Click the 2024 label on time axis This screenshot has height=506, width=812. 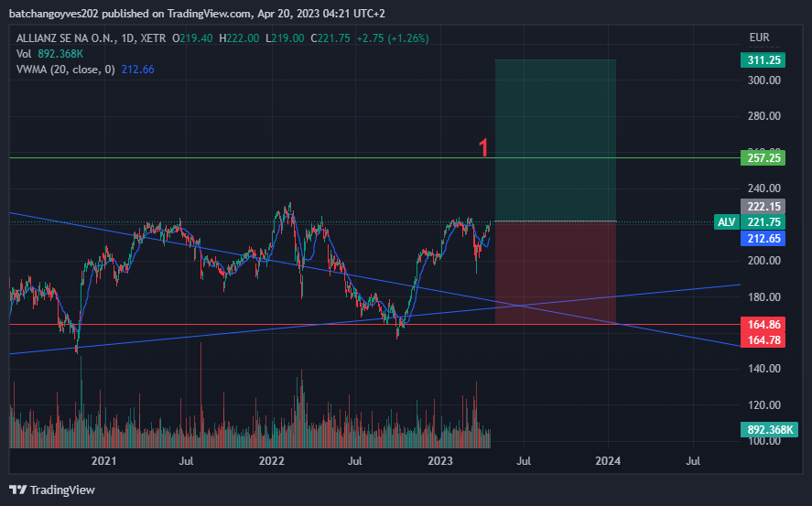[x=608, y=460]
